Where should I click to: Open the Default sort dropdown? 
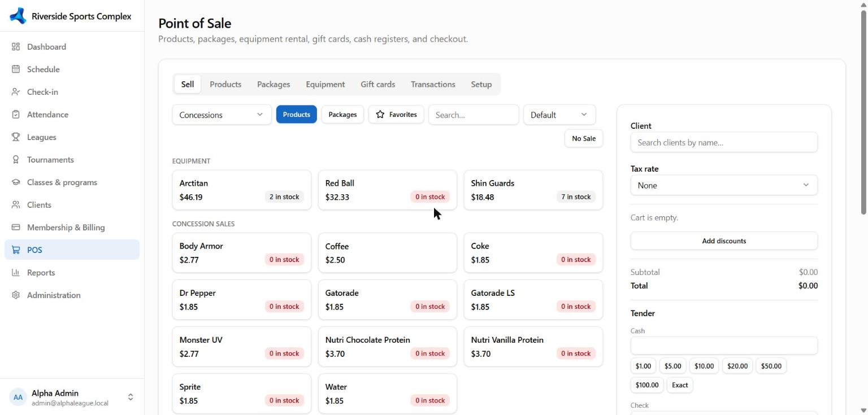coord(559,115)
